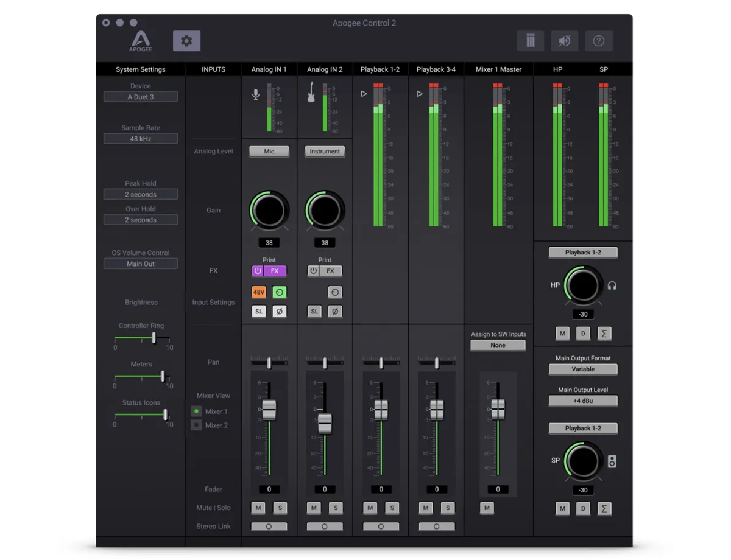Click the Analog IN 2 gain value field
The image size is (731, 560).
point(325,243)
